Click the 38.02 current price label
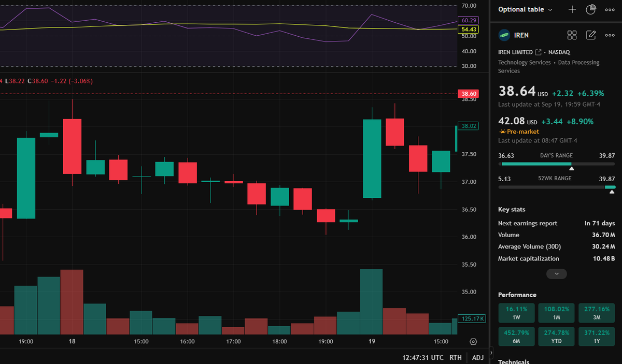Screen dimensions: 622x364 coord(469,126)
